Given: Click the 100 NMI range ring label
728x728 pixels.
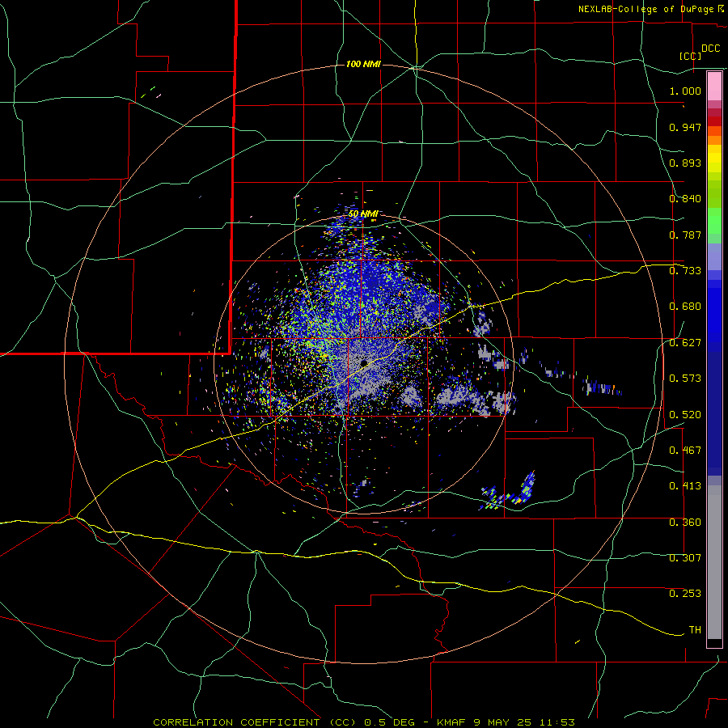Looking at the screenshot, I should pyautogui.click(x=363, y=64).
